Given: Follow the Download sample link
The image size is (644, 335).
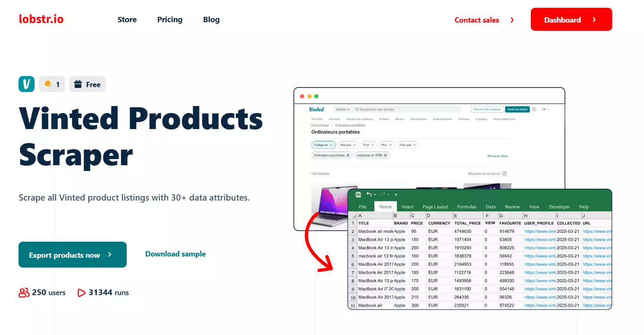Looking at the screenshot, I should (x=175, y=254).
